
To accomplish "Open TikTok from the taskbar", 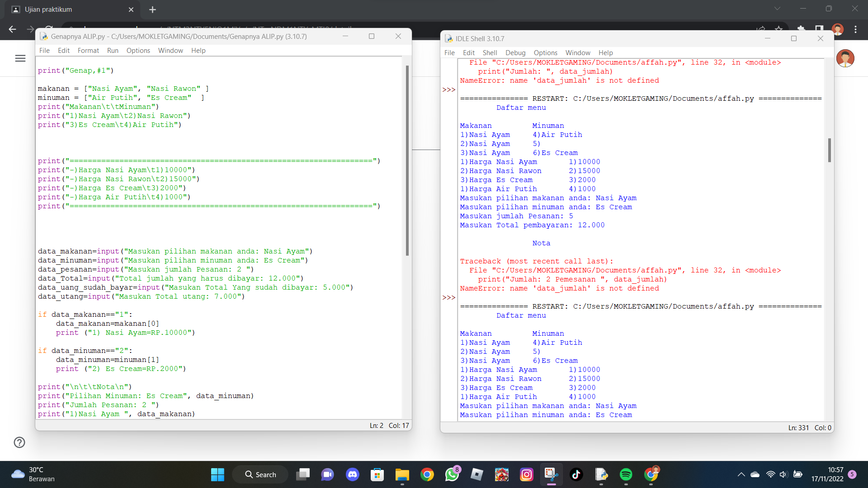I will (576, 474).
